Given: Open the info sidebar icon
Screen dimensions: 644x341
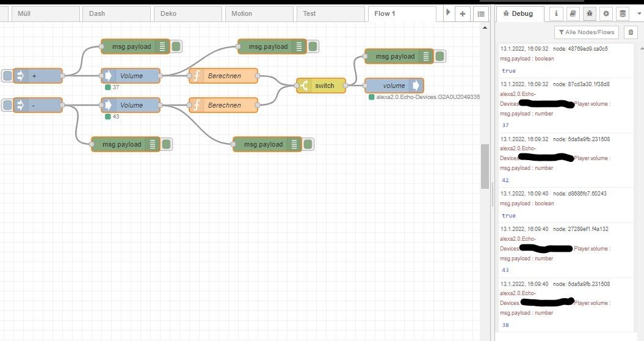Looking at the screenshot, I should click(556, 13).
